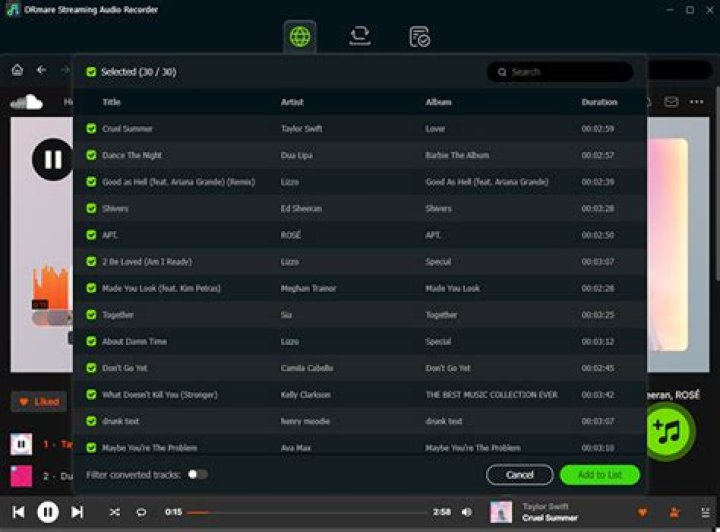Click the Search field in dialog
Image resolution: width=720 pixels, height=532 pixels.
coord(560,72)
